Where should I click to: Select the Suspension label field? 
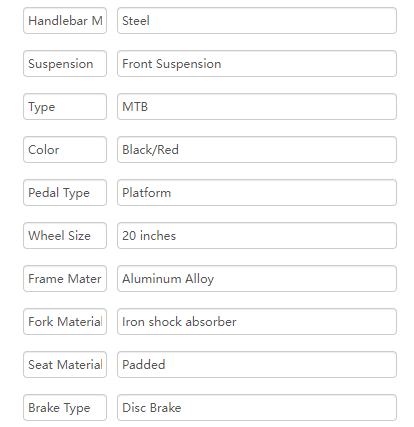65,64
